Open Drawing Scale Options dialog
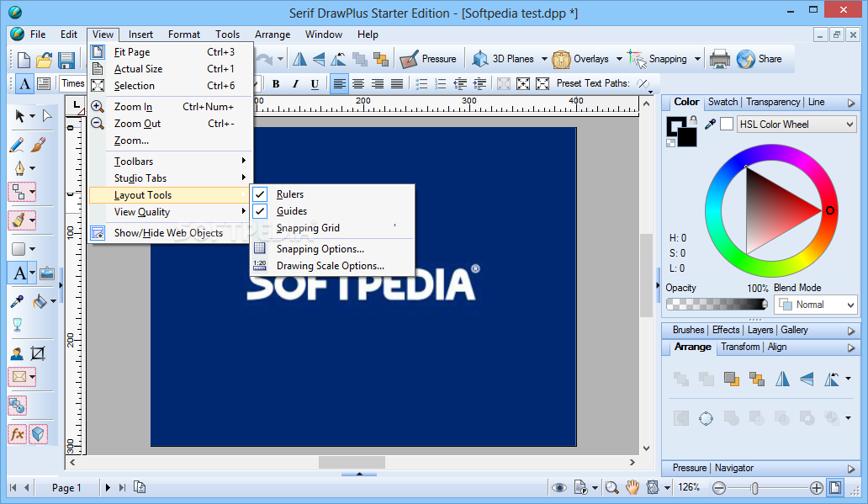Viewport: 868px width, 504px height. (x=332, y=266)
